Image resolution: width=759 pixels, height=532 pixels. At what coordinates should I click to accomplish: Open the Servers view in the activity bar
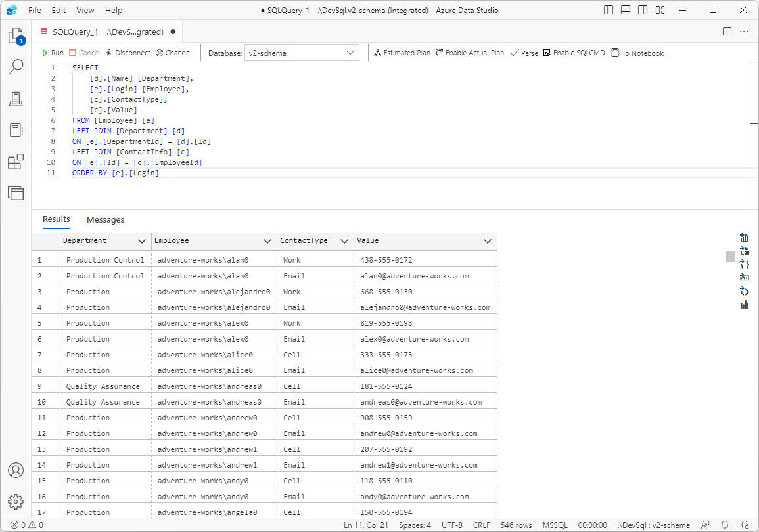point(16,99)
